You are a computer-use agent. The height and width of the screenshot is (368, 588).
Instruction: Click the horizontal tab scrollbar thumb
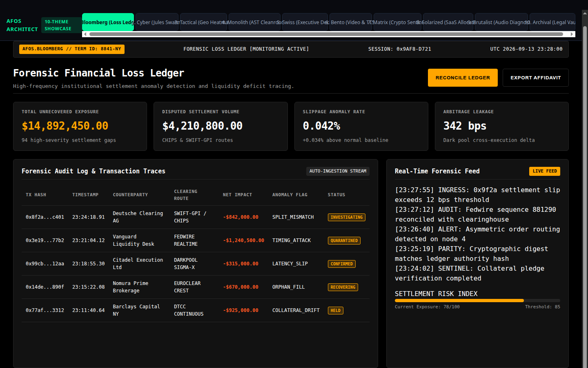[326, 34]
